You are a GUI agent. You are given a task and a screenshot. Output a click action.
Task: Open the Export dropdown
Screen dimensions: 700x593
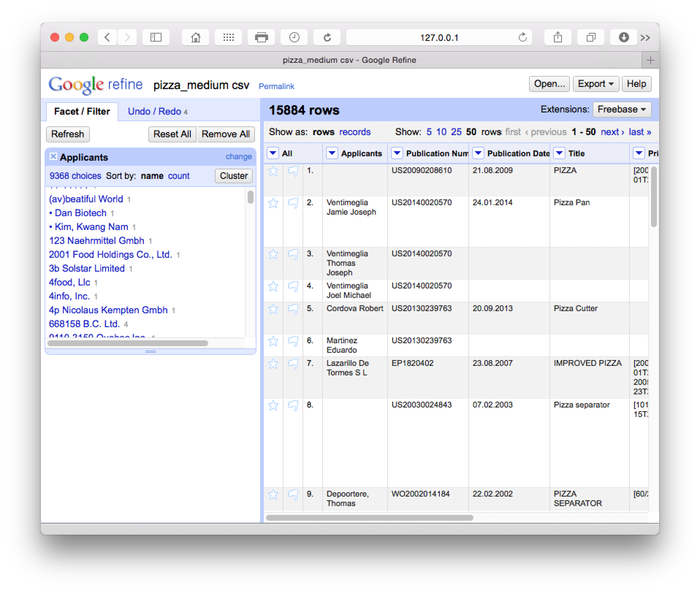(596, 84)
